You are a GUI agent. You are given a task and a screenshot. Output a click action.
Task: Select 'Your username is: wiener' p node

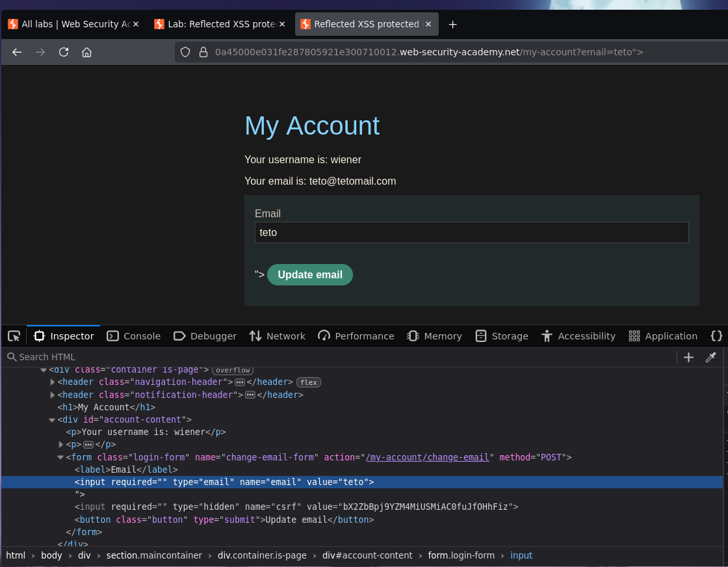(x=146, y=432)
